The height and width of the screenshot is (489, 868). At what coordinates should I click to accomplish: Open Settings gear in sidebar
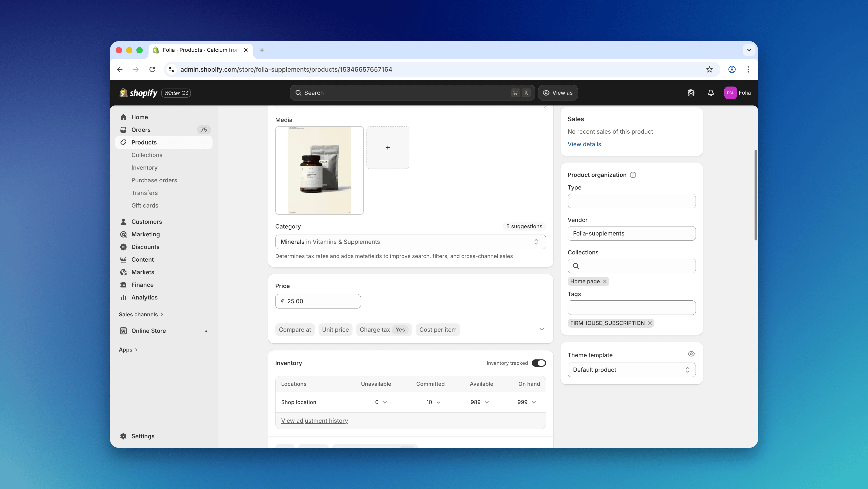coord(123,436)
